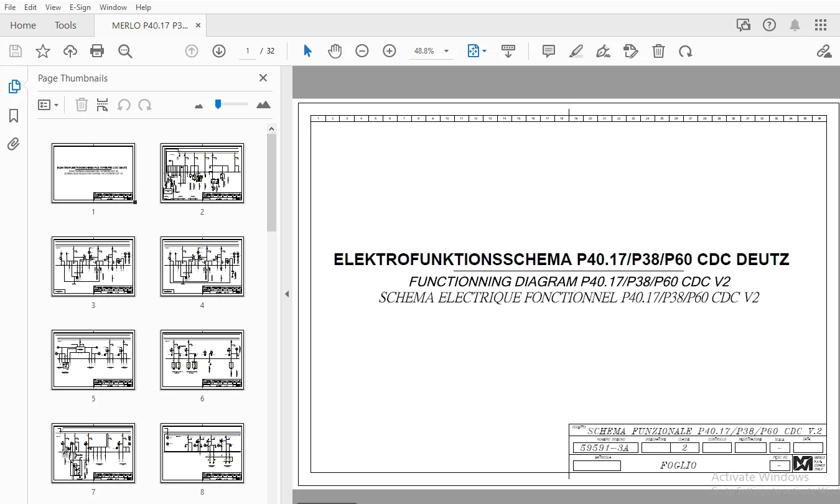840x504 pixels.
Task: Close the MERLO P40.17 document tab
Action: click(198, 26)
